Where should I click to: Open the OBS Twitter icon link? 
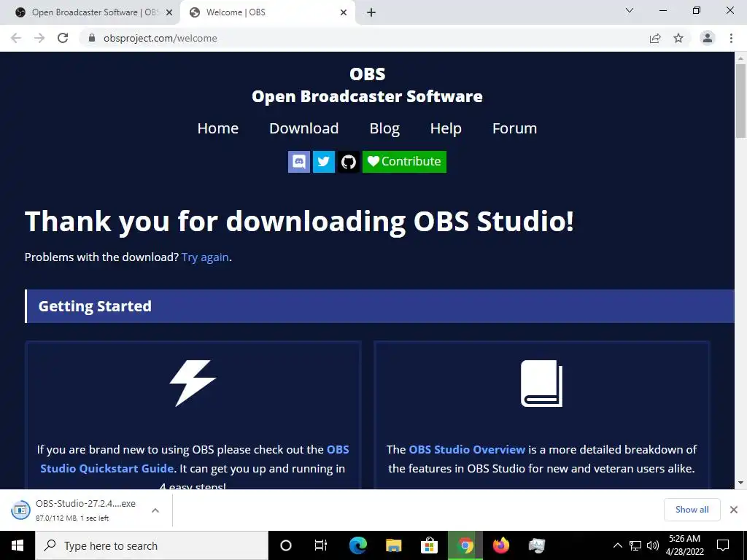pos(323,162)
